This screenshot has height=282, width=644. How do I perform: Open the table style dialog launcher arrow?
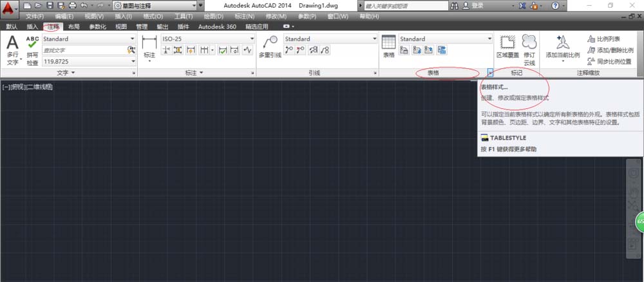[x=490, y=73]
